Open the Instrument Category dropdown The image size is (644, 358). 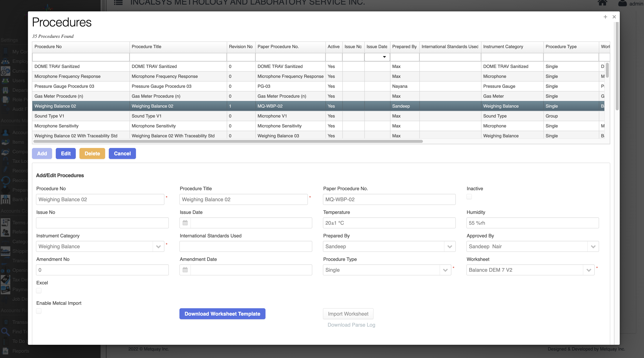pos(158,246)
